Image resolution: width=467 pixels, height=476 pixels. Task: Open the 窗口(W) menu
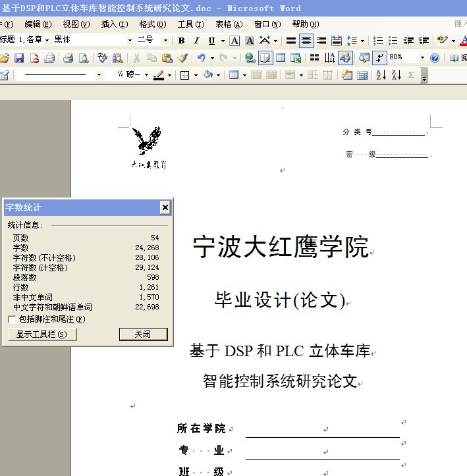point(267,24)
